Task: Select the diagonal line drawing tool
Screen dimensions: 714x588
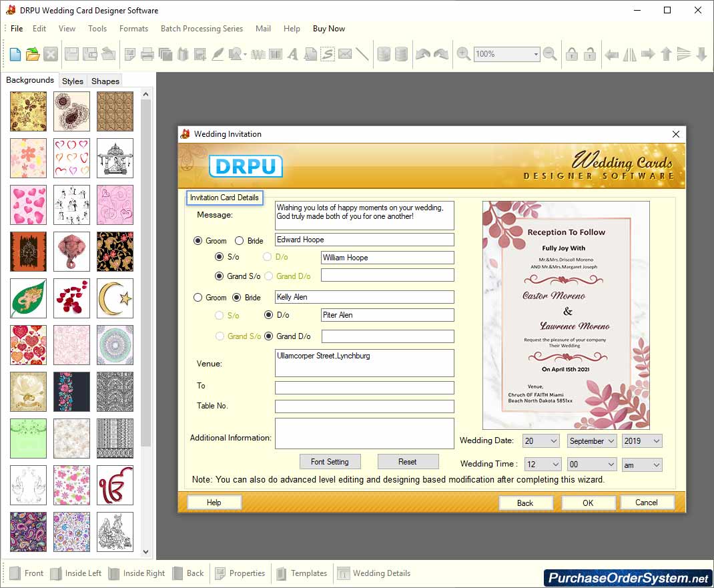Action: pyautogui.click(x=362, y=54)
